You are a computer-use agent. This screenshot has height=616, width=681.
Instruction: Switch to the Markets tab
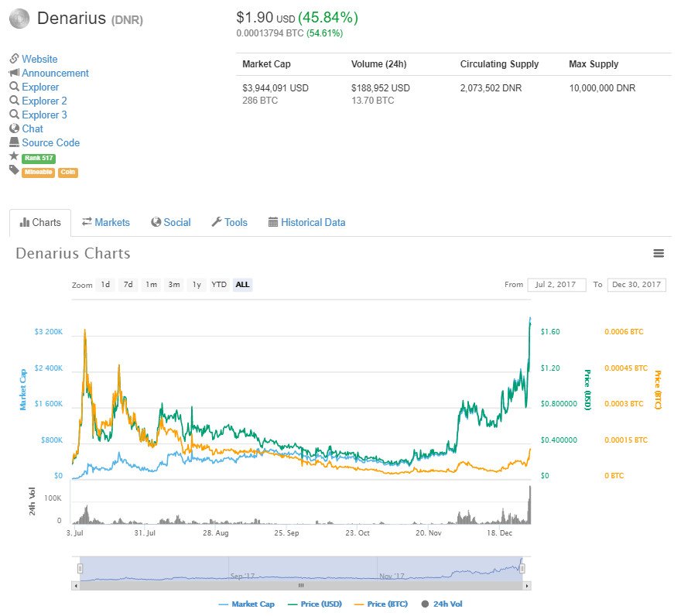(x=106, y=222)
